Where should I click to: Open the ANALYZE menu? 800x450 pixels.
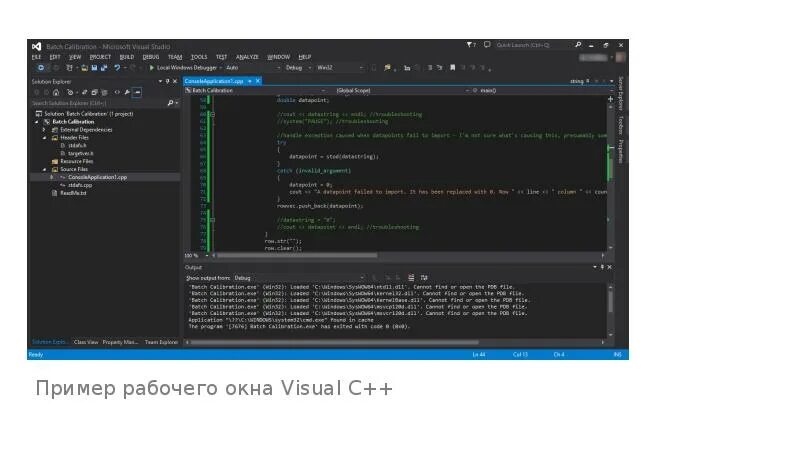[247, 57]
